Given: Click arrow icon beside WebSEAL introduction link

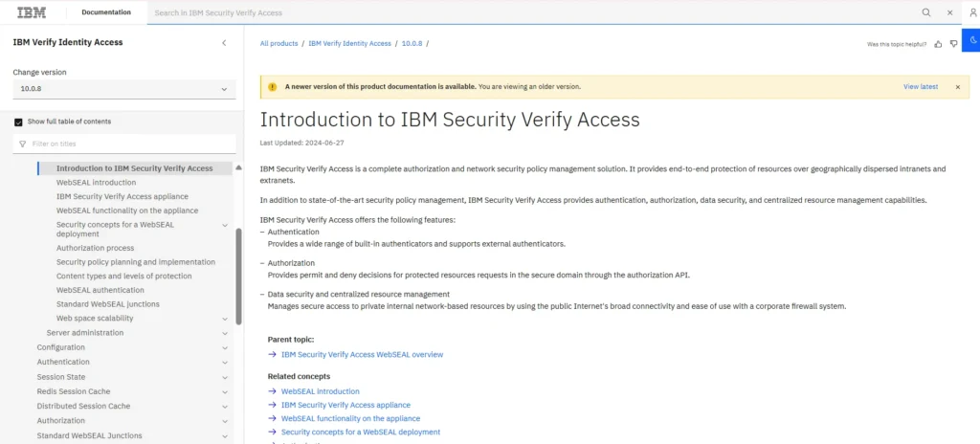Looking at the screenshot, I should (272, 391).
